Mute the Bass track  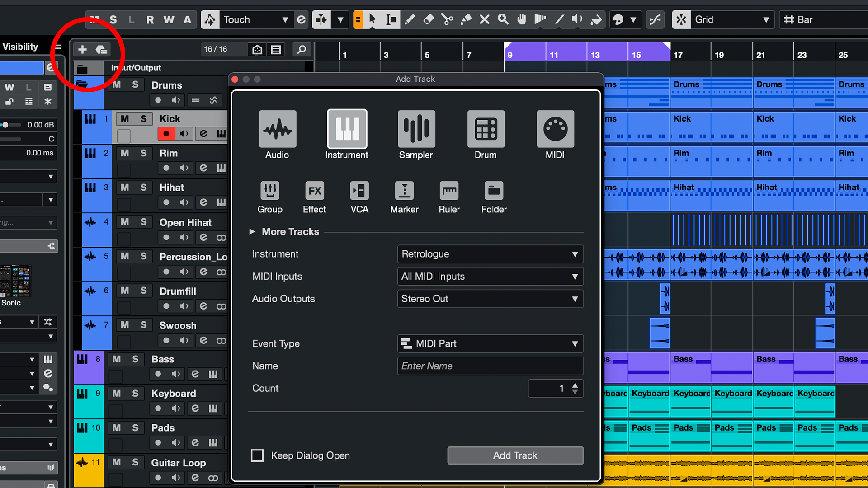(x=117, y=359)
